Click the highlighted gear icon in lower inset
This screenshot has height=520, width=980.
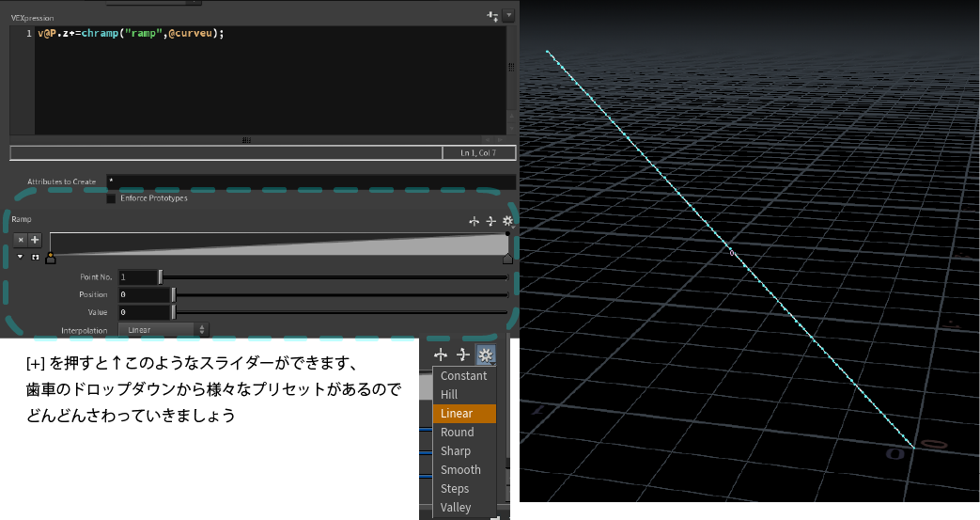pyautogui.click(x=486, y=355)
